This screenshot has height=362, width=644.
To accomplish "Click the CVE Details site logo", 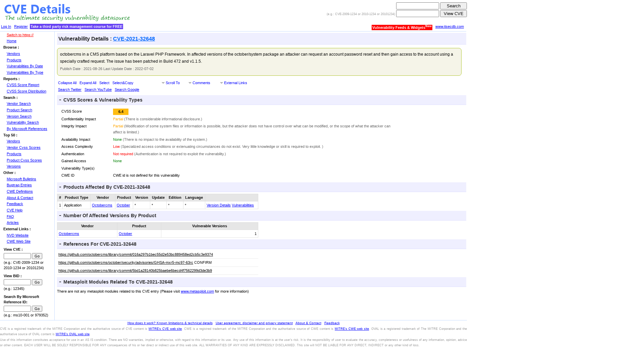I will click(67, 12).
